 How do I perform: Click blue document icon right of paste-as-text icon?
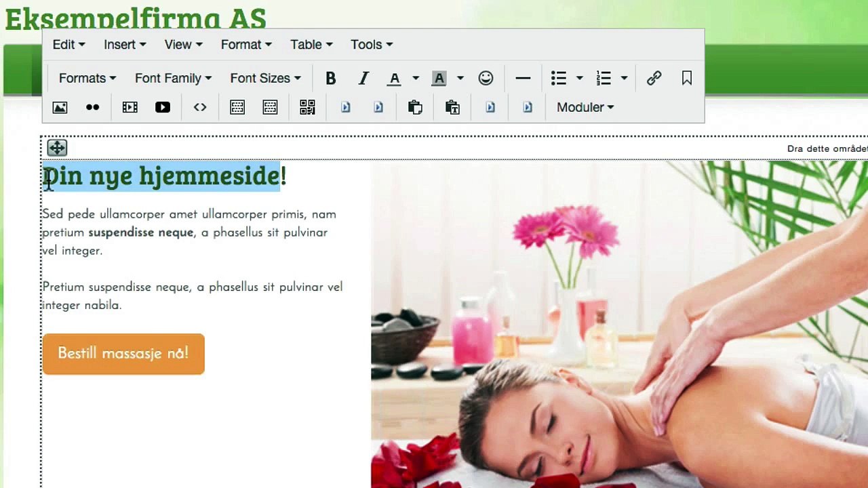(x=490, y=107)
